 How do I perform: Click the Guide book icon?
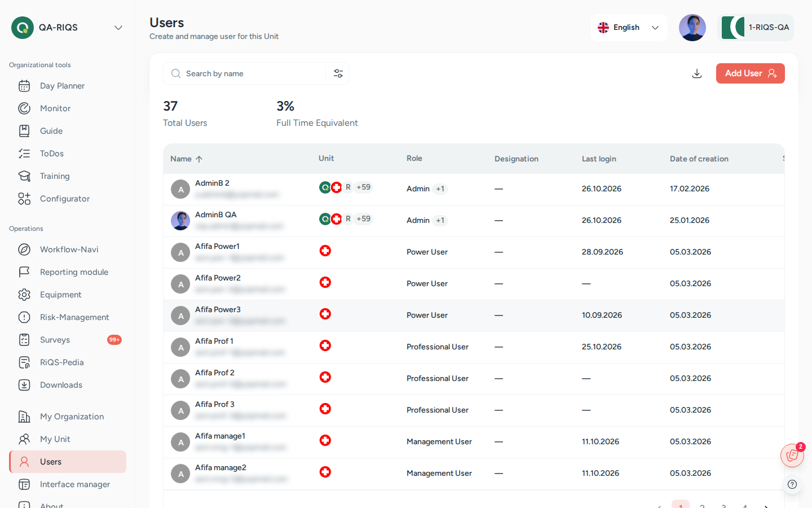click(24, 131)
